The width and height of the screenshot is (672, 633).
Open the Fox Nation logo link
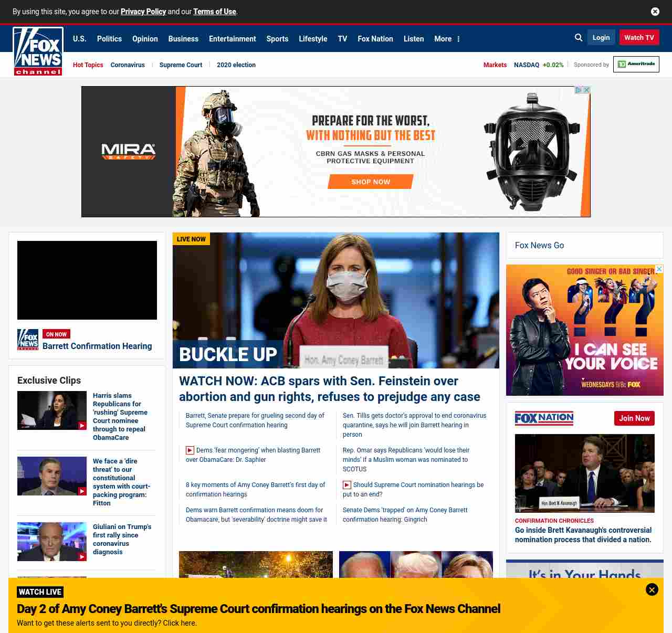coord(544,418)
